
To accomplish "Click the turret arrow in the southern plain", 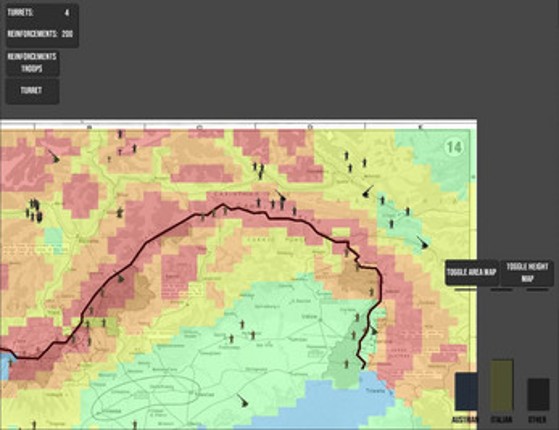I will click(x=242, y=401).
